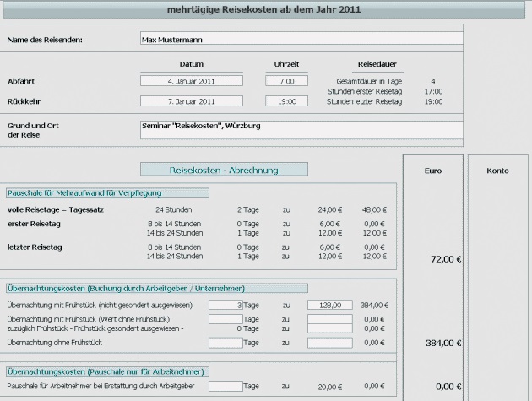Click the overnight price field showing 128,00
Image resolution: width=532 pixels, height=401 pixels.
[330, 305]
